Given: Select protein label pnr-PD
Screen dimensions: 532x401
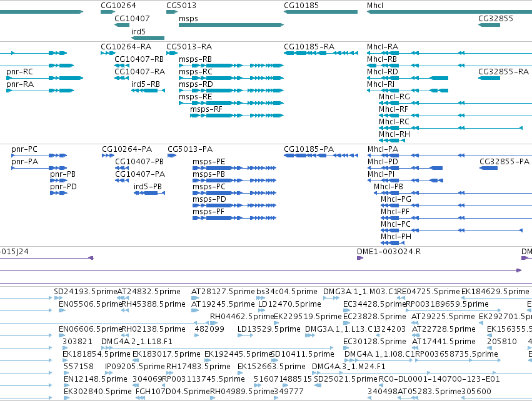Looking at the screenshot, I should pos(63,187).
